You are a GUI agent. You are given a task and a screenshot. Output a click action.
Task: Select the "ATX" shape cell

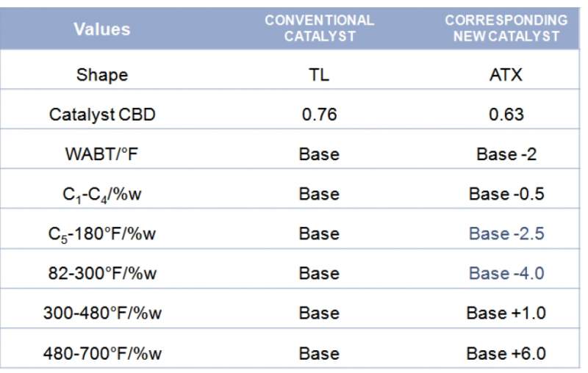click(506, 75)
